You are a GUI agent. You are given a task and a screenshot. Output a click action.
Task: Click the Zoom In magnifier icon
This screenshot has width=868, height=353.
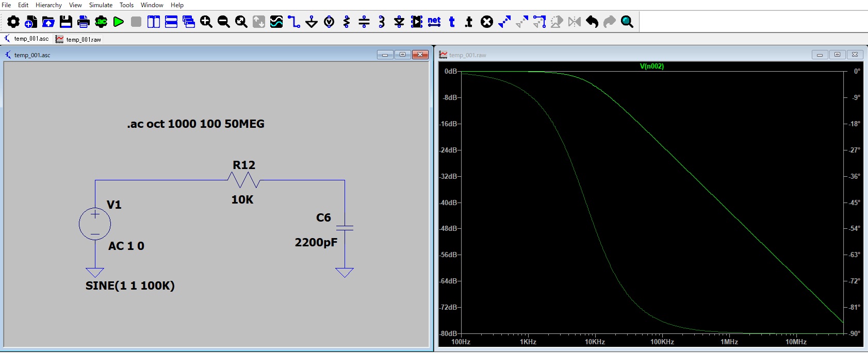tap(206, 22)
